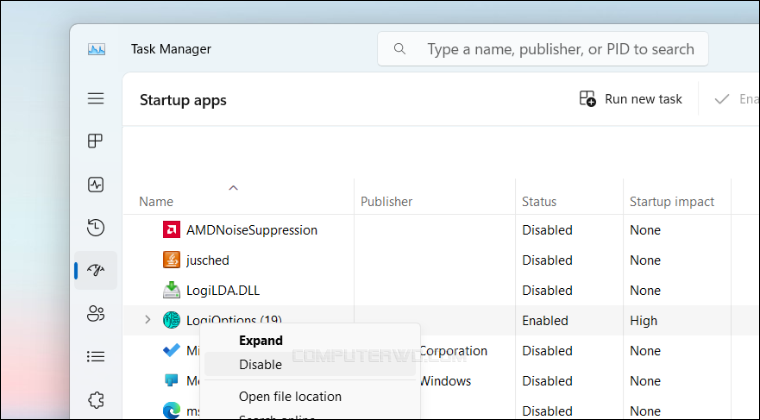The width and height of the screenshot is (760, 420).
Task: Click the Run new task icon
Action: [587, 98]
